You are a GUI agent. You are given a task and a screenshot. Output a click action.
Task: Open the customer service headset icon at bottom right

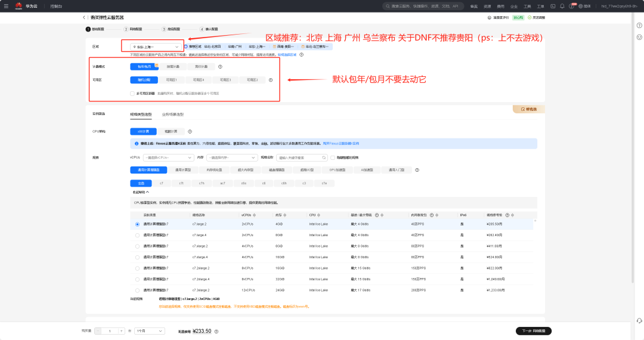click(639, 321)
